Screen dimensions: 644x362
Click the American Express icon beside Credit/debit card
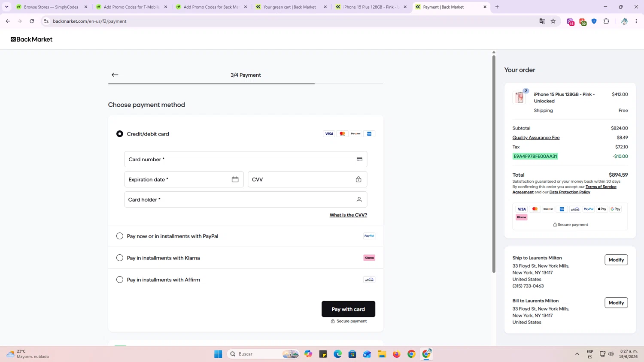369,134
